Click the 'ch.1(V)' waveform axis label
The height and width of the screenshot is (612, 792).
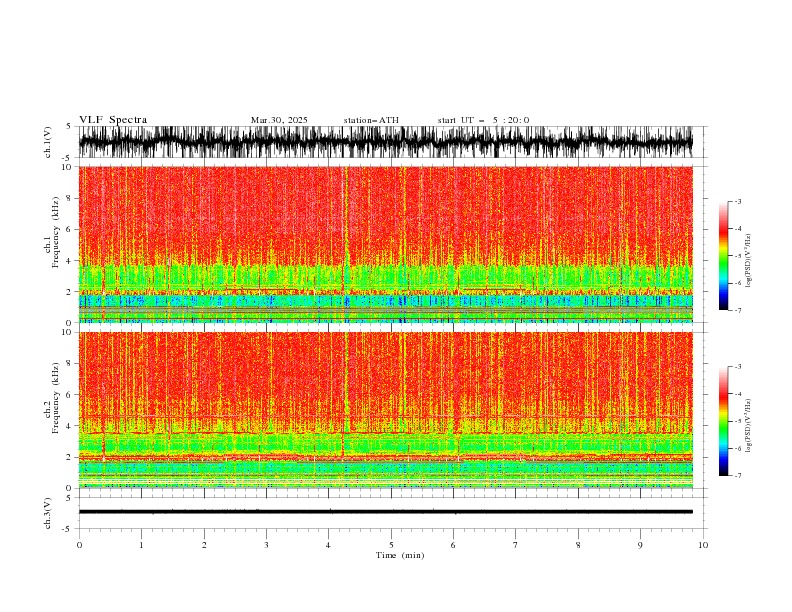tap(48, 142)
